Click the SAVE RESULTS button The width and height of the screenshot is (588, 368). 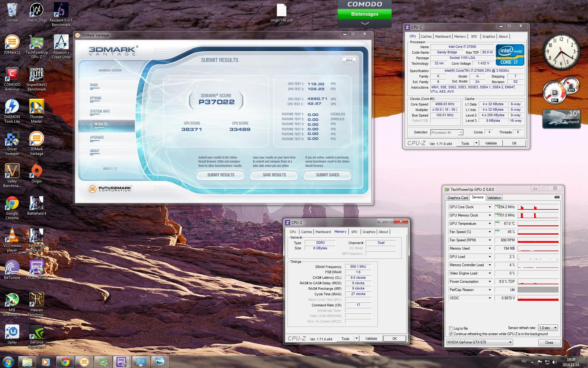(x=274, y=175)
